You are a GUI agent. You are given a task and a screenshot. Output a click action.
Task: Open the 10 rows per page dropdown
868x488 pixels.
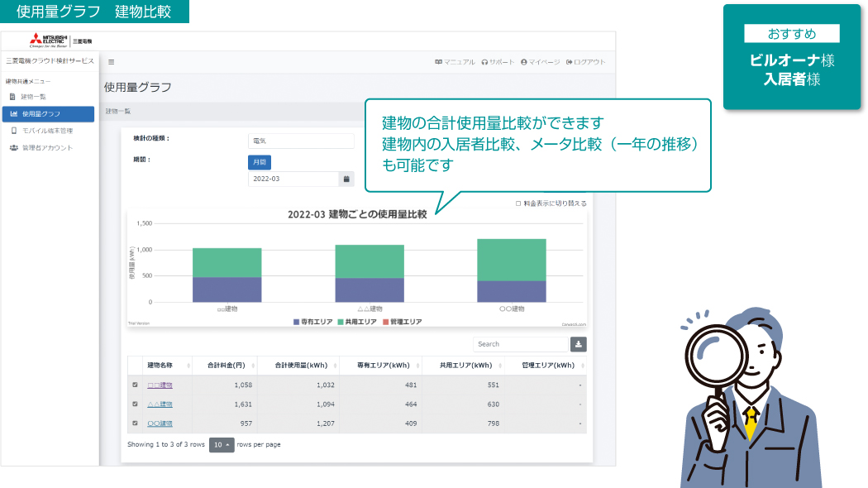pos(222,444)
